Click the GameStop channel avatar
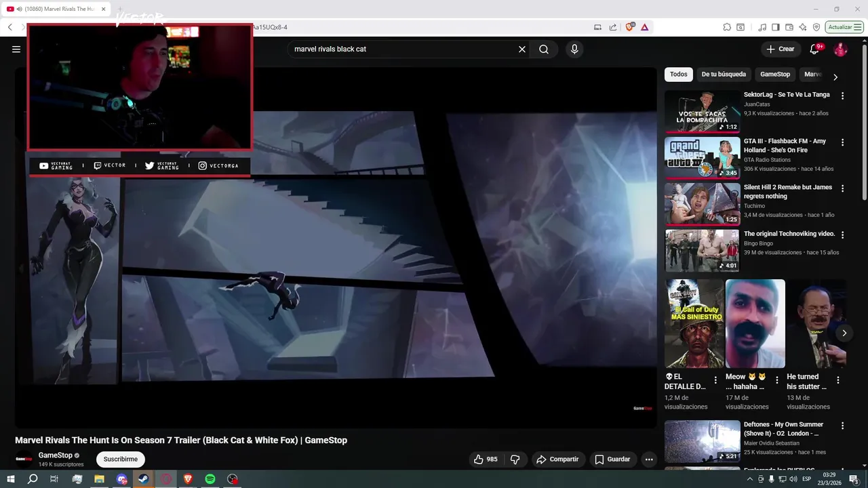Image resolution: width=868 pixels, height=488 pixels. (x=24, y=460)
